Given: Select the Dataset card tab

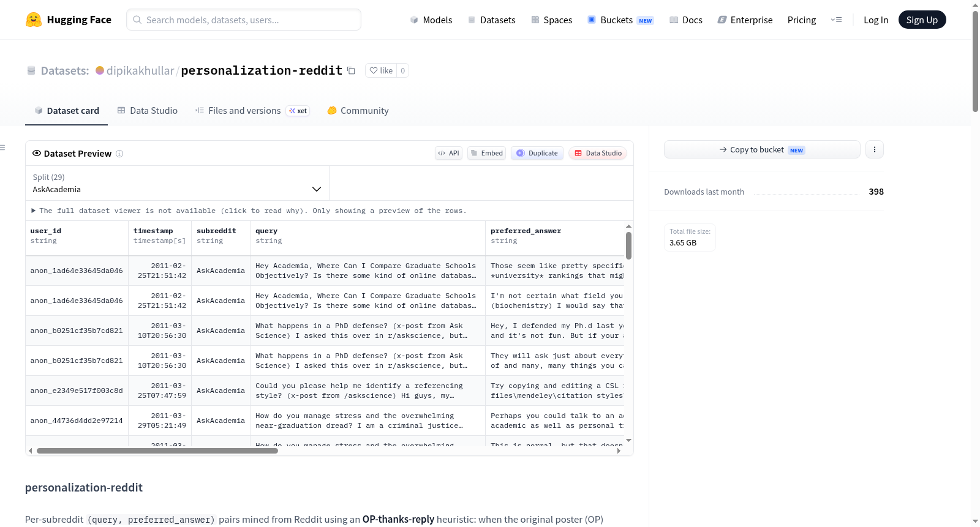Looking at the screenshot, I should pos(67,111).
